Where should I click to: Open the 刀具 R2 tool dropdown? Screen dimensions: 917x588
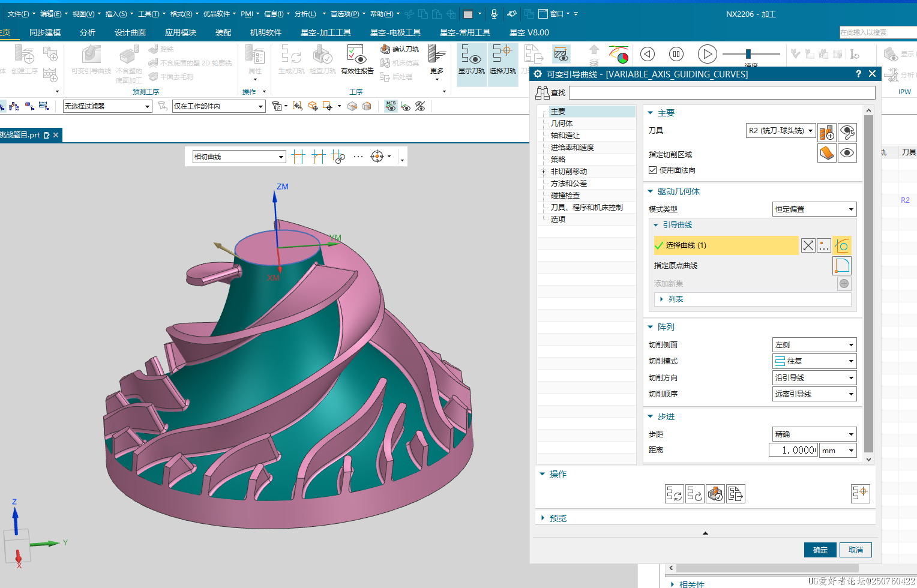click(x=780, y=130)
